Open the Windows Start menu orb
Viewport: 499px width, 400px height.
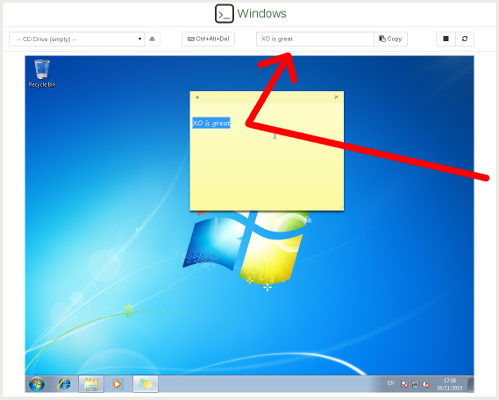37,384
